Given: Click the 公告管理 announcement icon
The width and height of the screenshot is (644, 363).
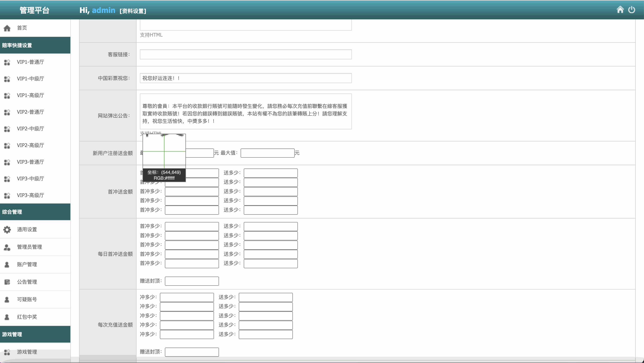Looking at the screenshot, I should pos(7,282).
